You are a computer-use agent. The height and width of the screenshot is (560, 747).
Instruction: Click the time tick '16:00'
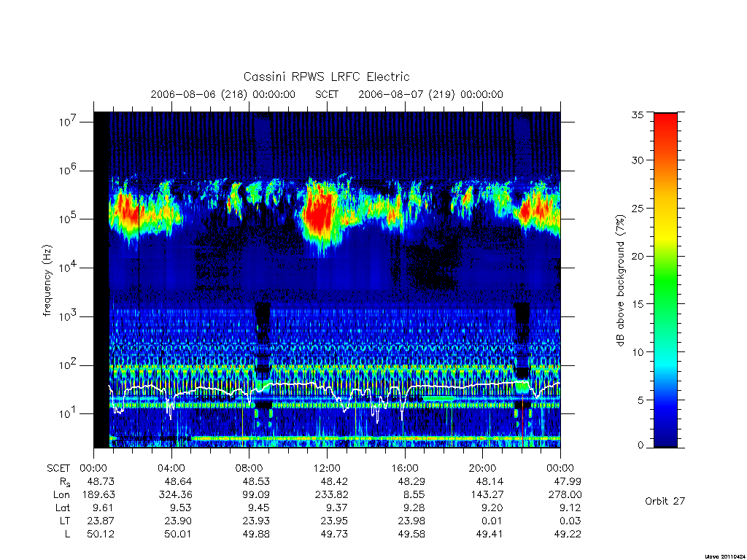[404, 468]
